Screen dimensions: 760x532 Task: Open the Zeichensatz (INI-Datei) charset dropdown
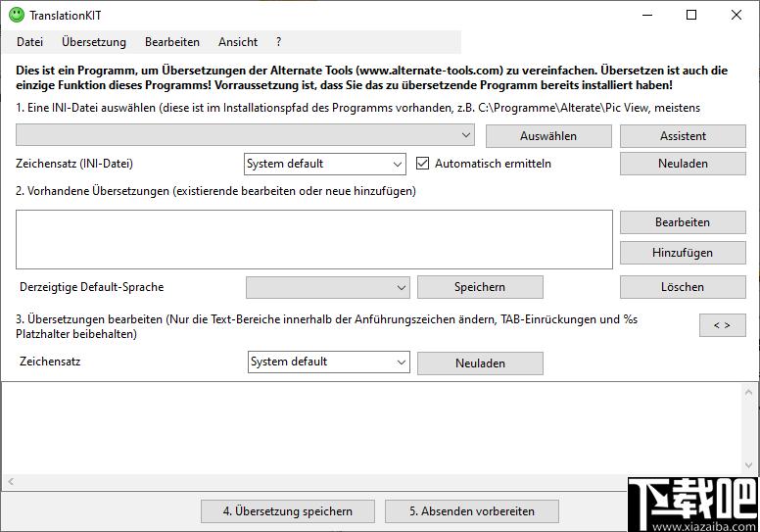325,164
